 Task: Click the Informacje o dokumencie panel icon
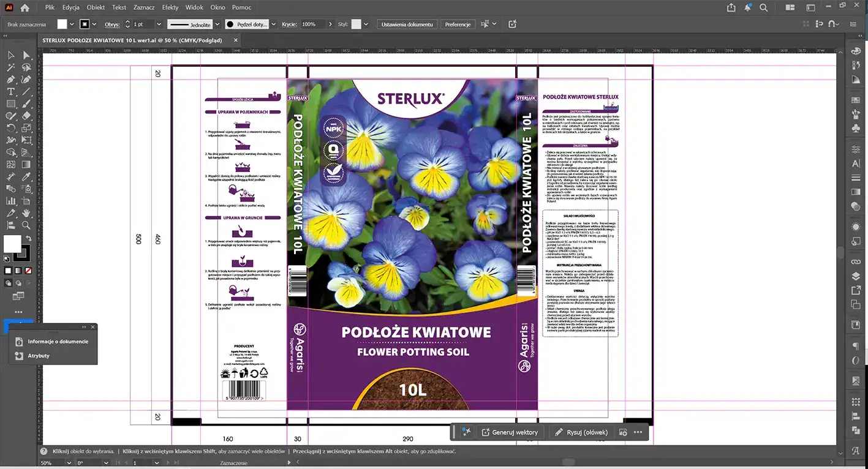pos(18,342)
